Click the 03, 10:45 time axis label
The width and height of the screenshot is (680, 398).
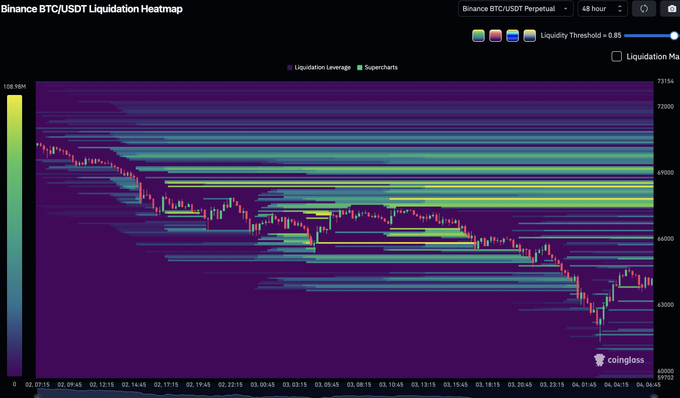391,385
